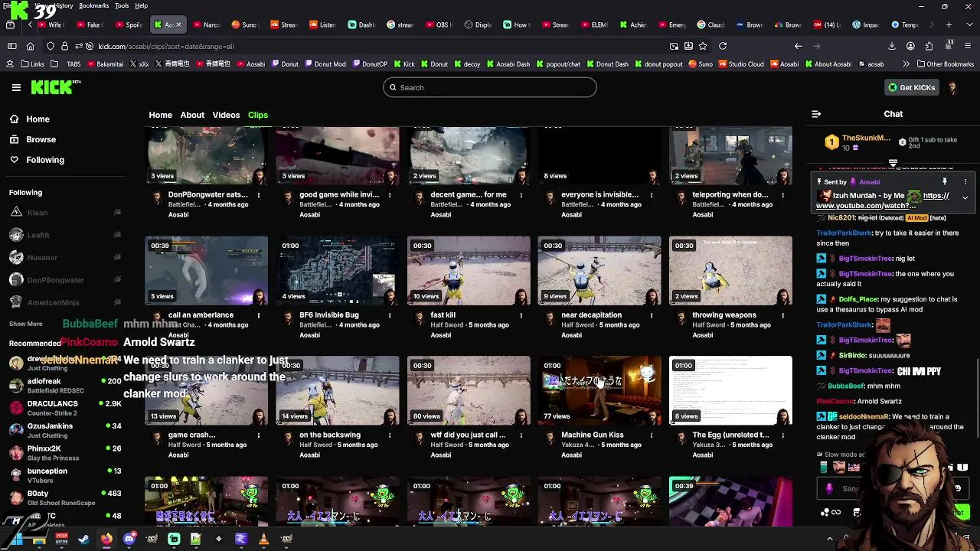The image size is (980, 551).
Task: Open options menu for 'decent game... for me' clip
Action: 521,195
